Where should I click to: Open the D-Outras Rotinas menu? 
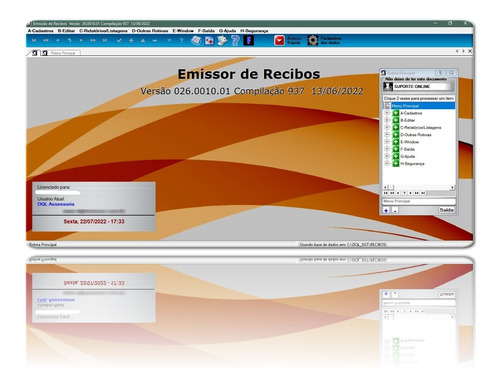150,31
